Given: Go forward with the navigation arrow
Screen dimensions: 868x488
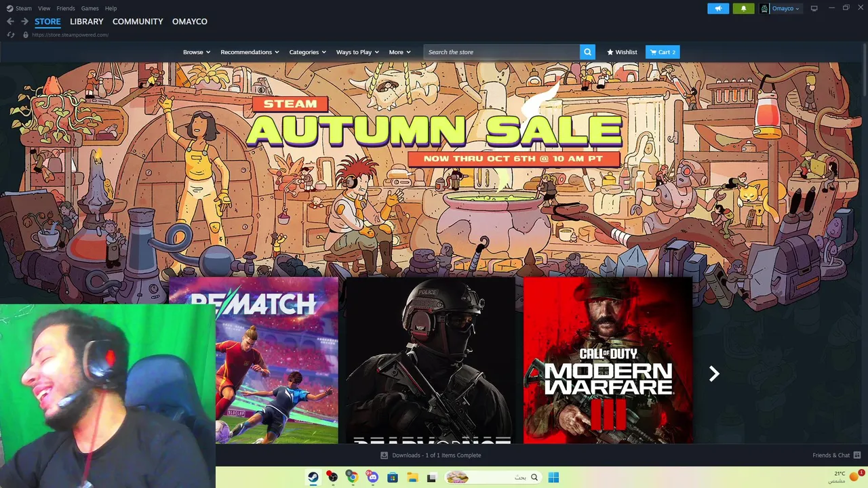Looking at the screenshot, I should 24,22.
